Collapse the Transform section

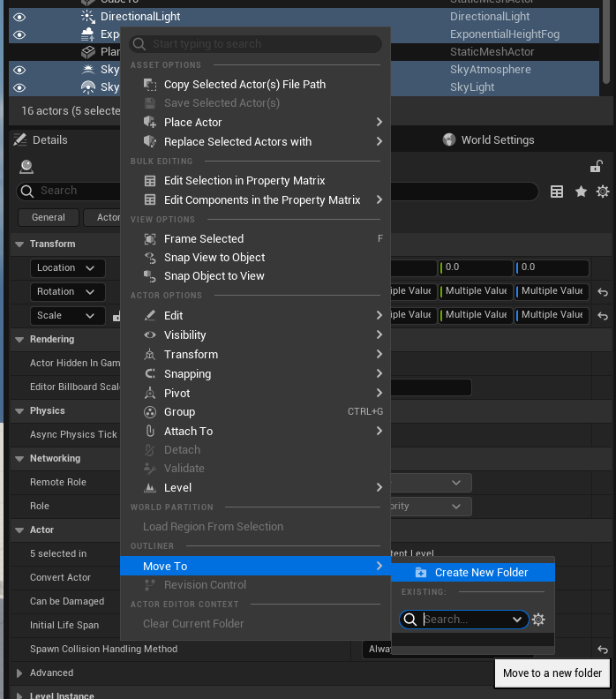click(19, 244)
